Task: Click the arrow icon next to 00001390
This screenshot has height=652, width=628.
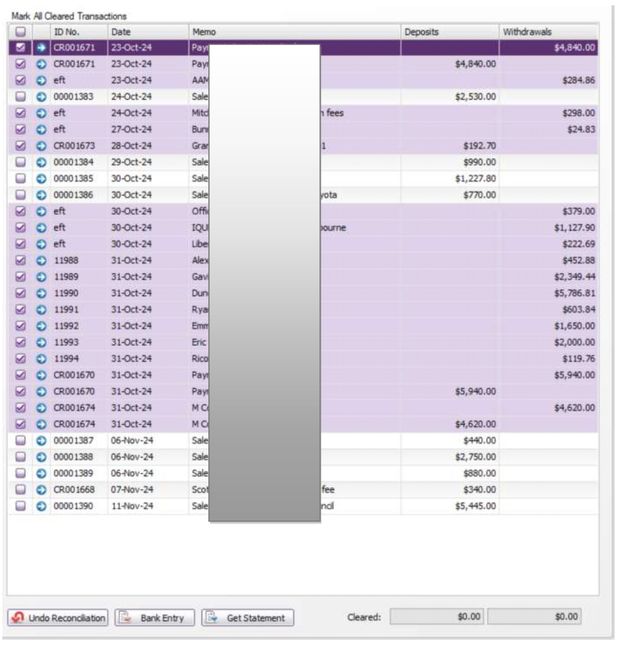Action: coord(41,506)
